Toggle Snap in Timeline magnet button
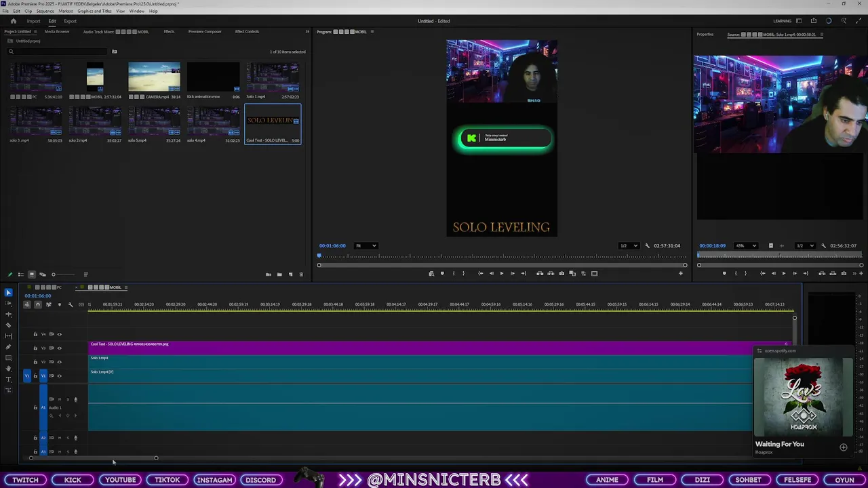868x488 pixels. (x=38, y=304)
